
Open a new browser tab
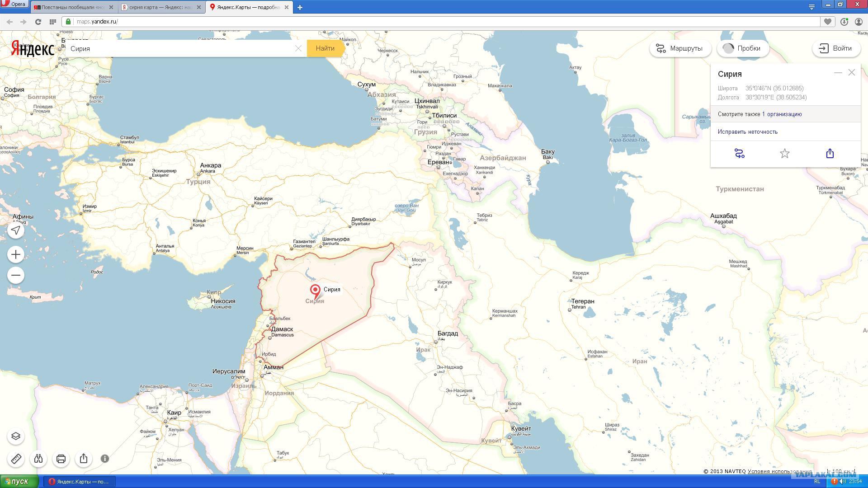[x=300, y=7]
